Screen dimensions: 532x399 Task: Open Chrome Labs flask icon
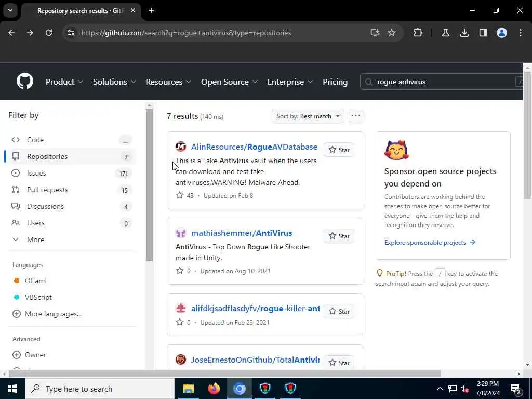coord(445,33)
